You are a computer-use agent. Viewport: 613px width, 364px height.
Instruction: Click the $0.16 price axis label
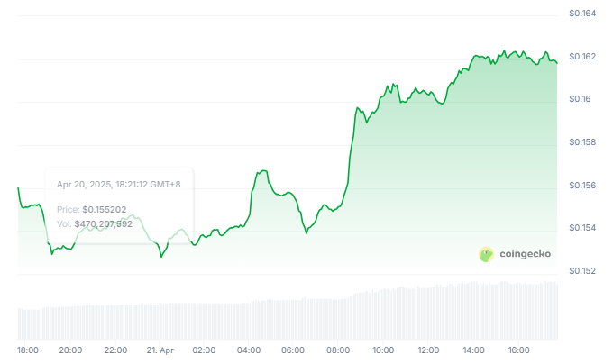pos(579,99)
